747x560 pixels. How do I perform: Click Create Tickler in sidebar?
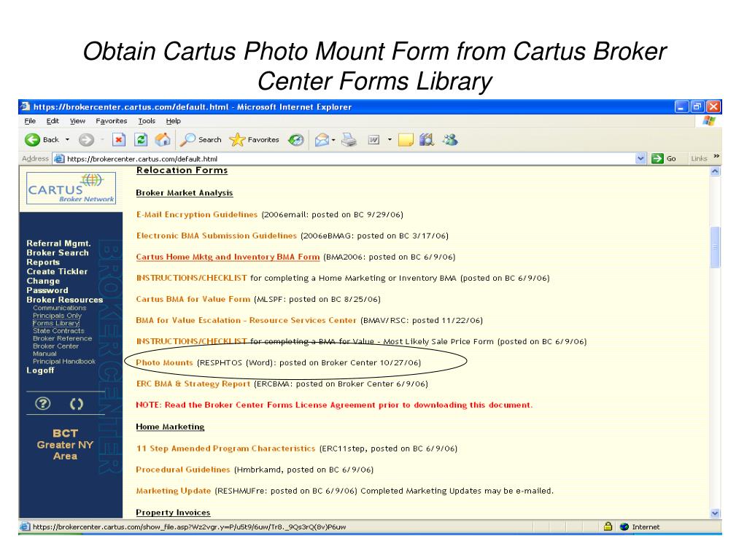point(57,271)
